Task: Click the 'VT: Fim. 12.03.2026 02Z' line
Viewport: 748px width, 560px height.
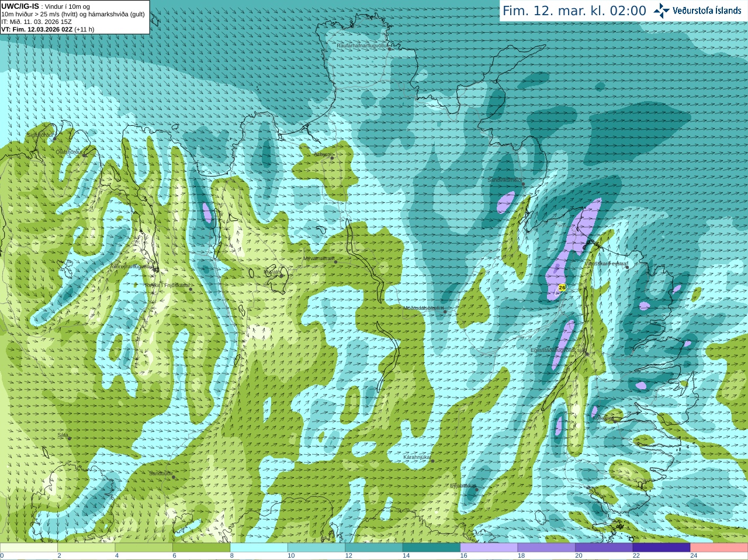Action: pos(48,29)
